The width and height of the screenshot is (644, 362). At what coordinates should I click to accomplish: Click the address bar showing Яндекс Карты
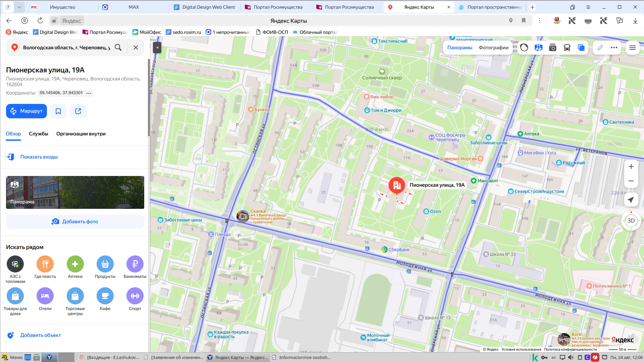(x=288, y=21)
